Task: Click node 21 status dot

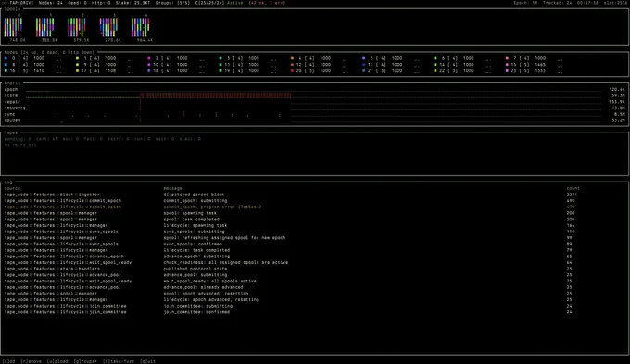Action: pyautogui.click(x=363, y=71)
